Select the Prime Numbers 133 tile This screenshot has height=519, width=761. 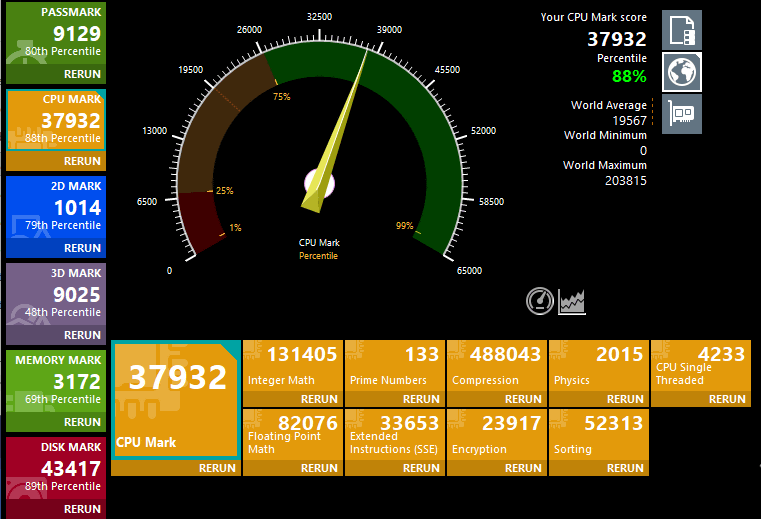(395, 366)
